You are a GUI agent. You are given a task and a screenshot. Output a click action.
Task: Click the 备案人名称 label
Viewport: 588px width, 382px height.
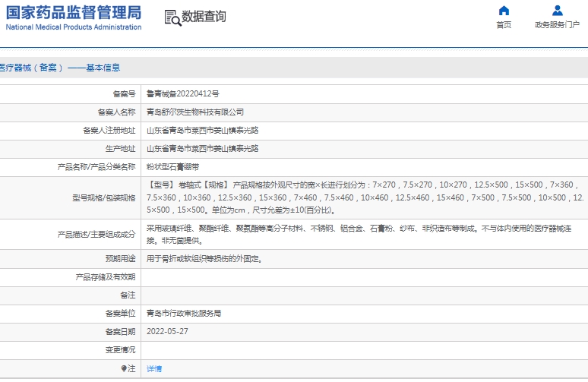(x=117, y=112)
